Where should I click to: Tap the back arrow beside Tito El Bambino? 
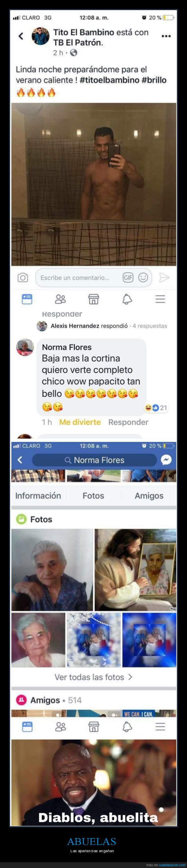21,36
